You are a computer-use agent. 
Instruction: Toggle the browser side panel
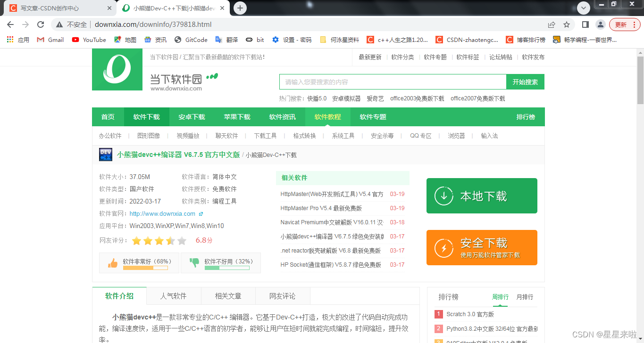tap(585, 24)
